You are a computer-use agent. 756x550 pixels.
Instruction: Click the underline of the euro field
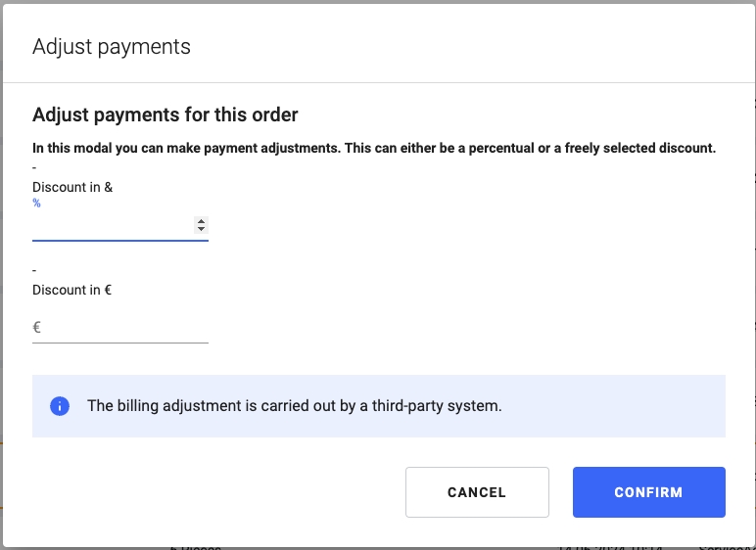pos(120,343)
